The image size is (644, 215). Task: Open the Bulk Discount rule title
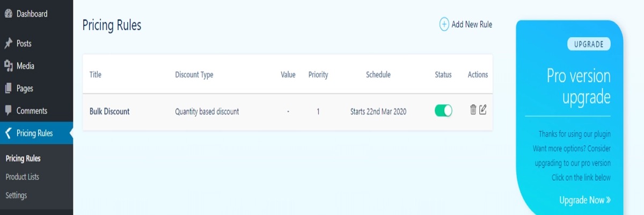point(109,112)
